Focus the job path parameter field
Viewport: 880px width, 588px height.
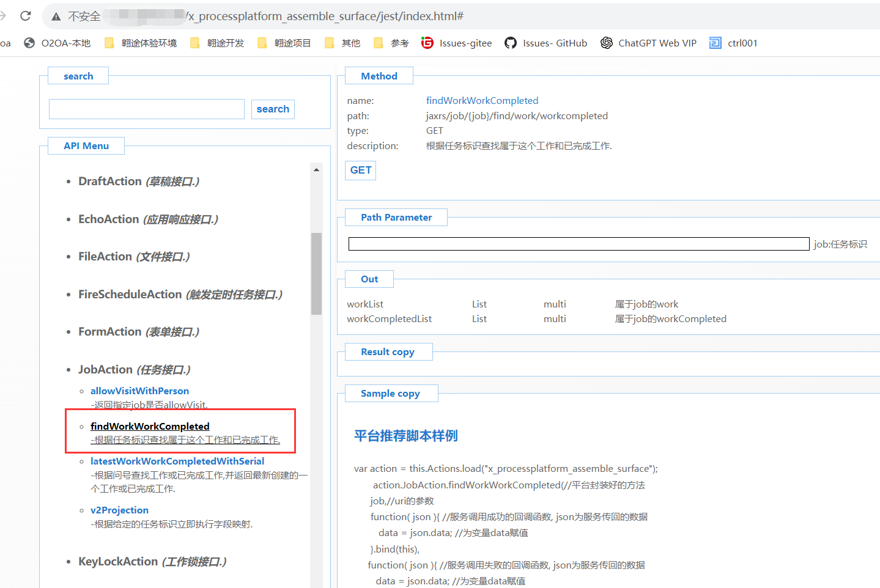point(579,244)
